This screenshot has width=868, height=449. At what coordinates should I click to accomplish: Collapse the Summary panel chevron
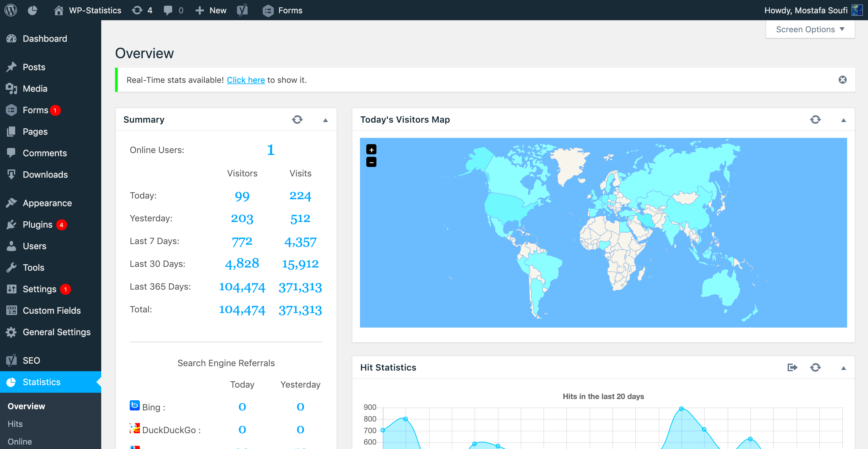click(325, 120)
